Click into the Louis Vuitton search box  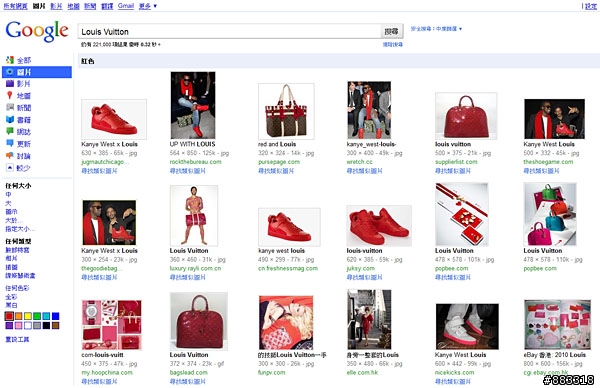click(x=229, y=31)
